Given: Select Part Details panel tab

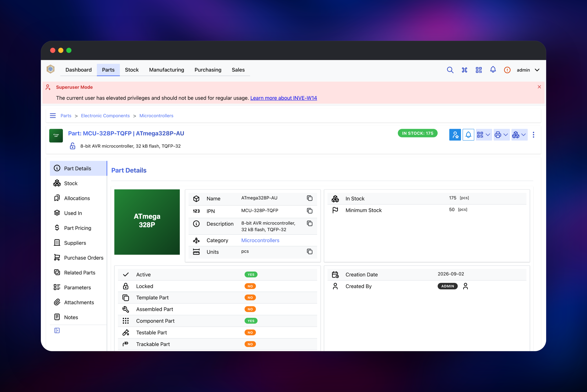Looking at the screenshot, I should (78, 168).
